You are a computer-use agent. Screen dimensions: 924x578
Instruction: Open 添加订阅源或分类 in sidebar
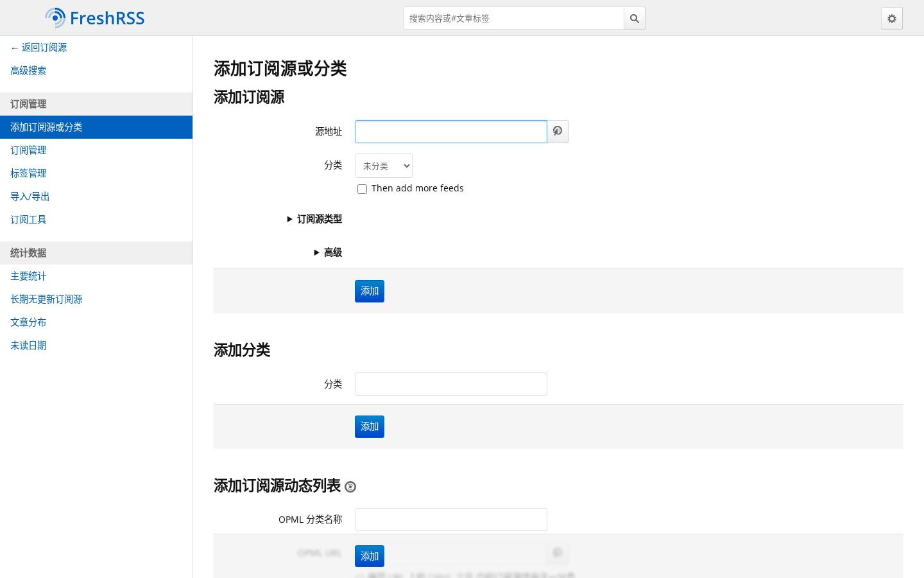point(96,127)
